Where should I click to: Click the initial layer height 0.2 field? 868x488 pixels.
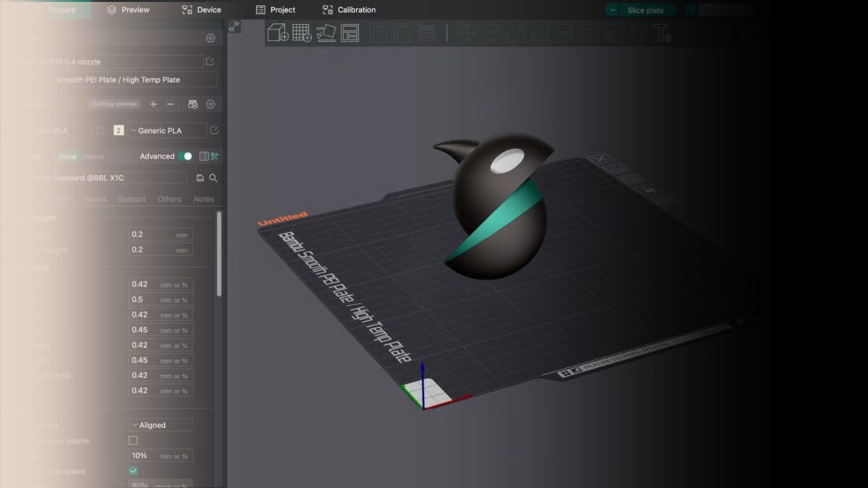pyautogui.click(x=161, y=249)
